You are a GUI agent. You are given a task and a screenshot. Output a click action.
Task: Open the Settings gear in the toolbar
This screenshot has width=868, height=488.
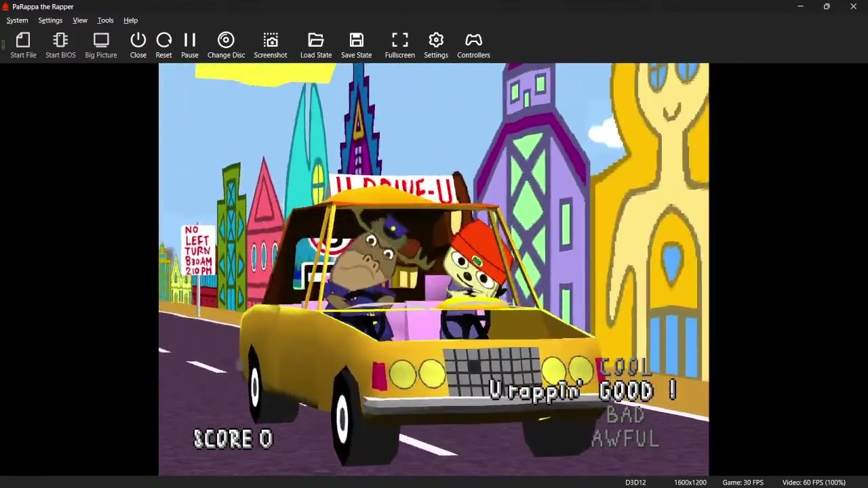436,45
